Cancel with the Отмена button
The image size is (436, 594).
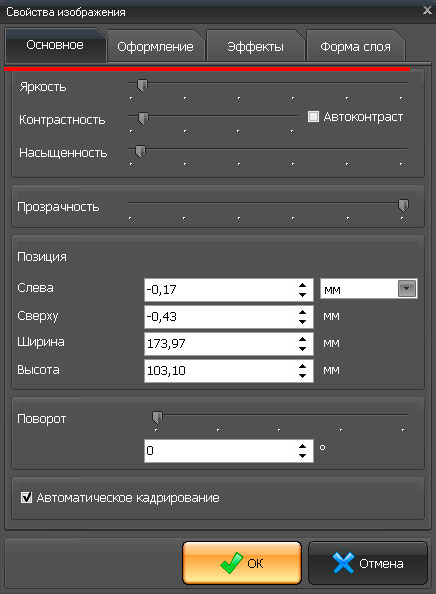[368, 563]
